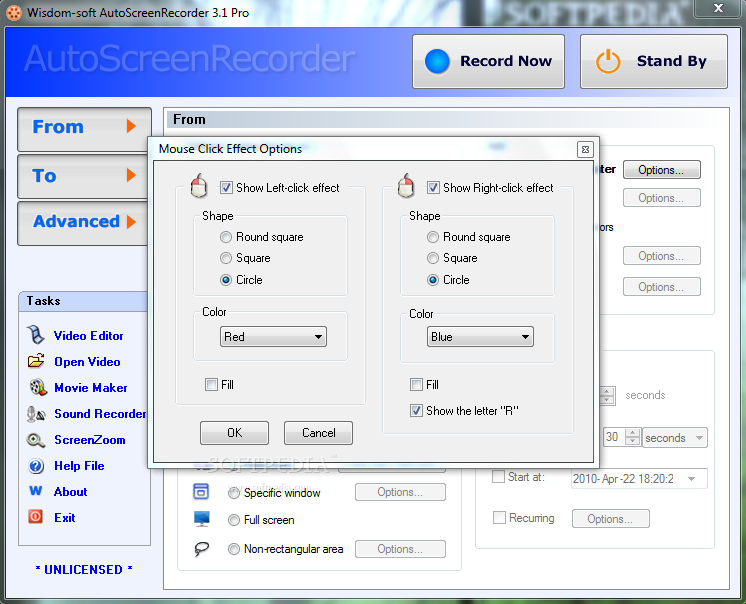Click Options next to Non-rectangular area
746x604 pixels.
coord(400,549)
